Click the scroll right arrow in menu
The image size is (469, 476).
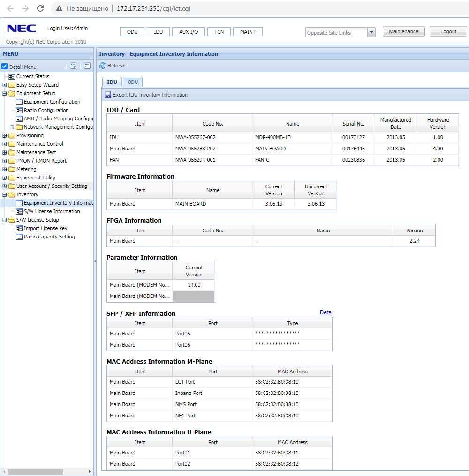pos(90,471)
